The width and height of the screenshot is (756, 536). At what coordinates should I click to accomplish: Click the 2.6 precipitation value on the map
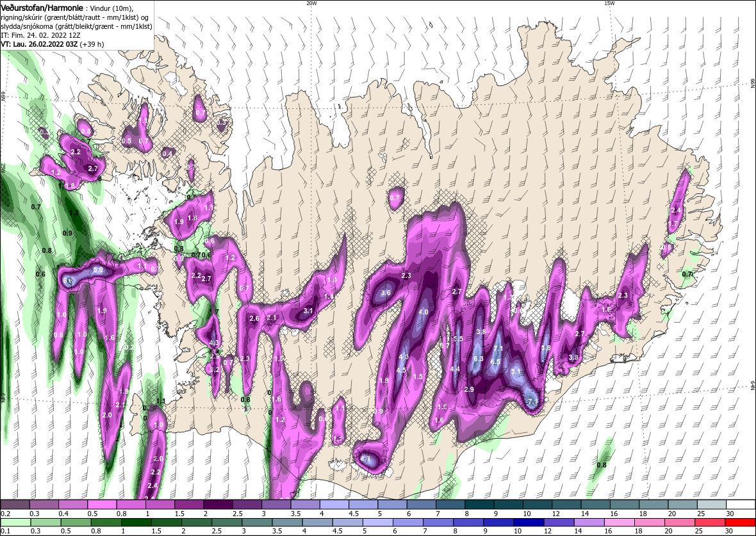(254, 319)
